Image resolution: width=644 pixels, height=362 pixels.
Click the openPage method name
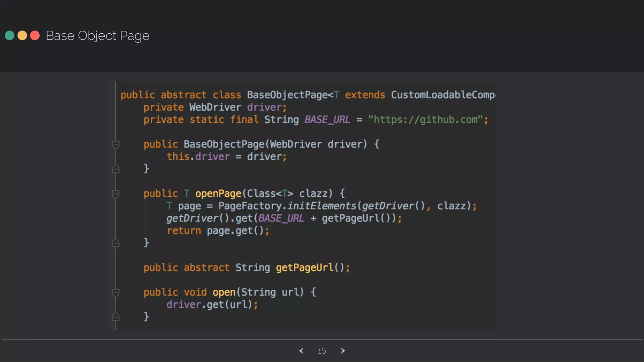click(x=218, y=194)
